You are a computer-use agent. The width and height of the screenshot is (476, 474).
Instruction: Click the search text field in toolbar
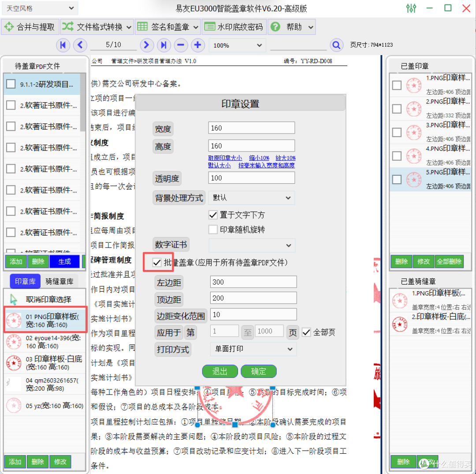pos(298,45)
